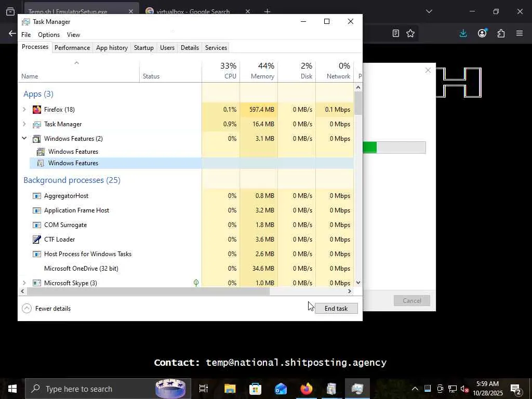Switch to the App history tab

112,47
